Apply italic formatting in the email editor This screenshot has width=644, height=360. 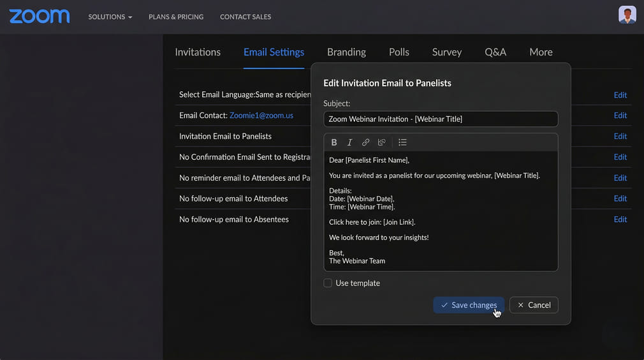click(349, 142)
